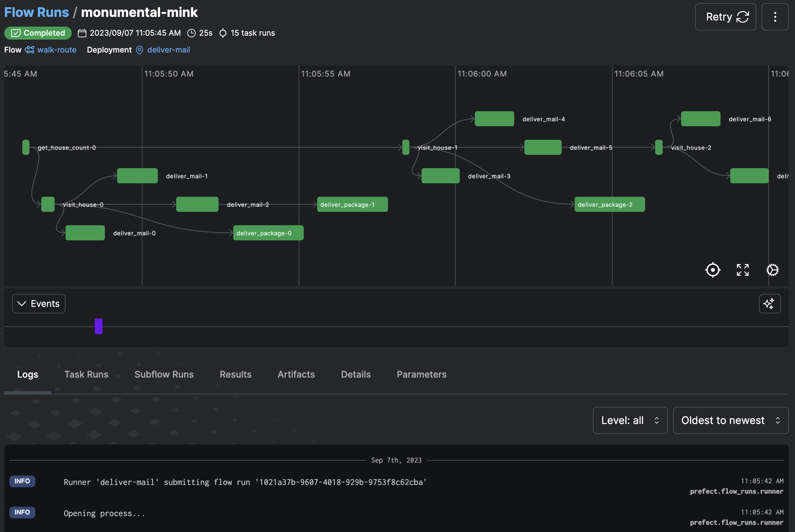Click the 'Opening process...' log message
Viewport: 795px width, 532px height.
[104, 513]
